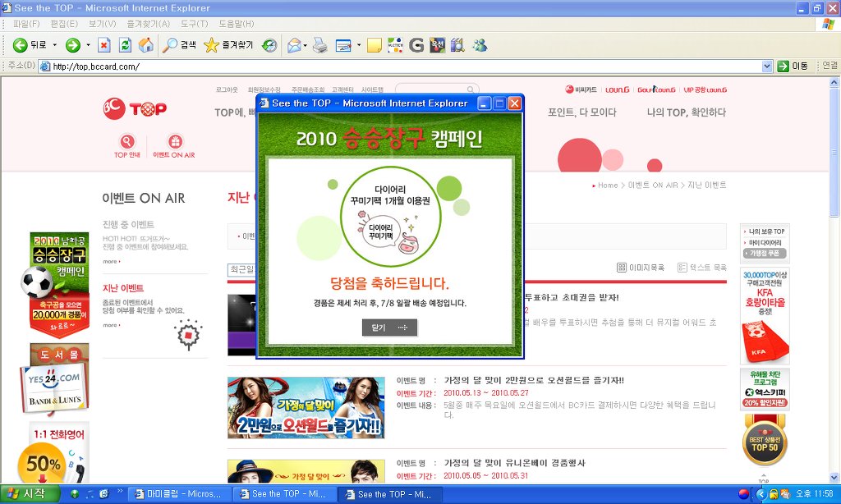Screen dimensions: 841x504
Task: Expand the address bar dropdown
Action: tap(767, 66)
